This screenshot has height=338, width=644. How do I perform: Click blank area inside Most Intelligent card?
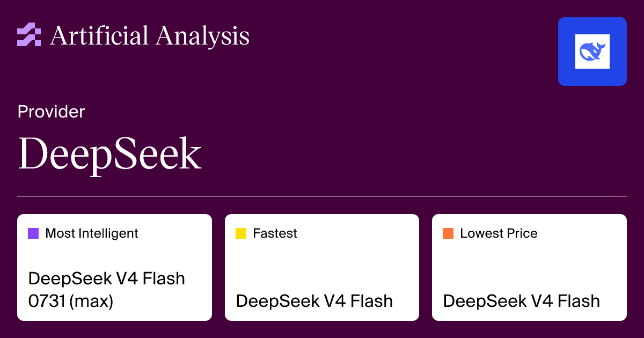161,255
